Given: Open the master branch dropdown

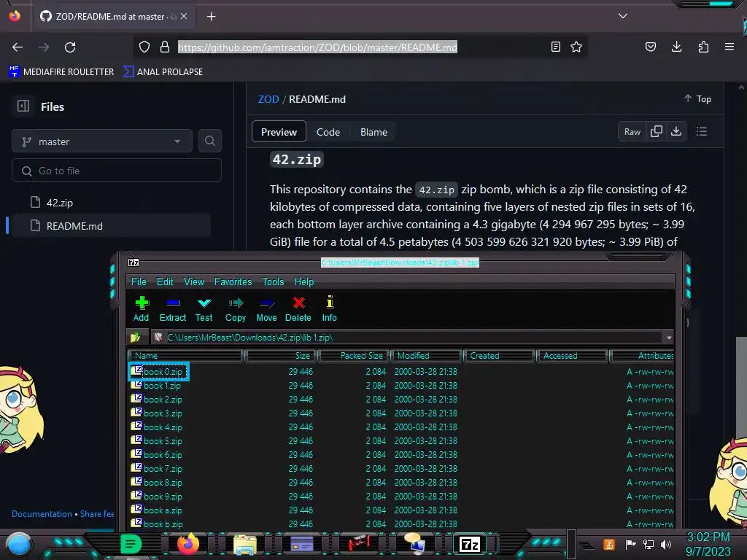Looking at the screenshot, I should pos(102,141).
